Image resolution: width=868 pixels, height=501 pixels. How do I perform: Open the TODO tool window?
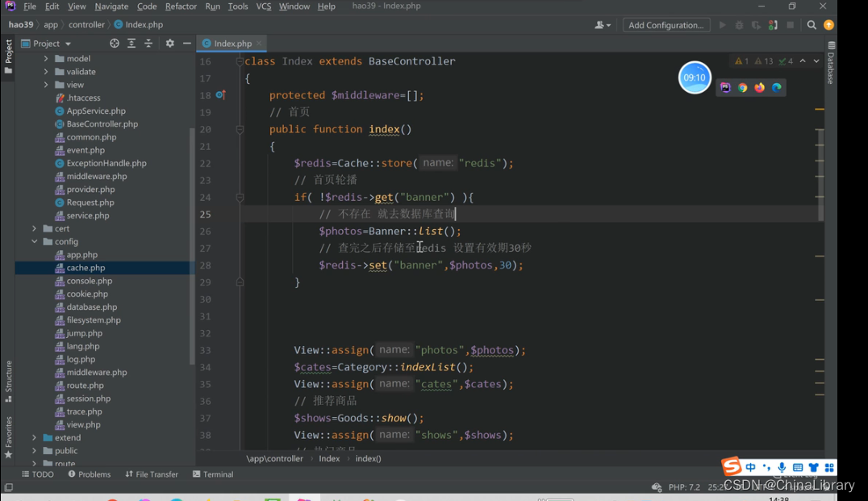click(x=38, y=474)
